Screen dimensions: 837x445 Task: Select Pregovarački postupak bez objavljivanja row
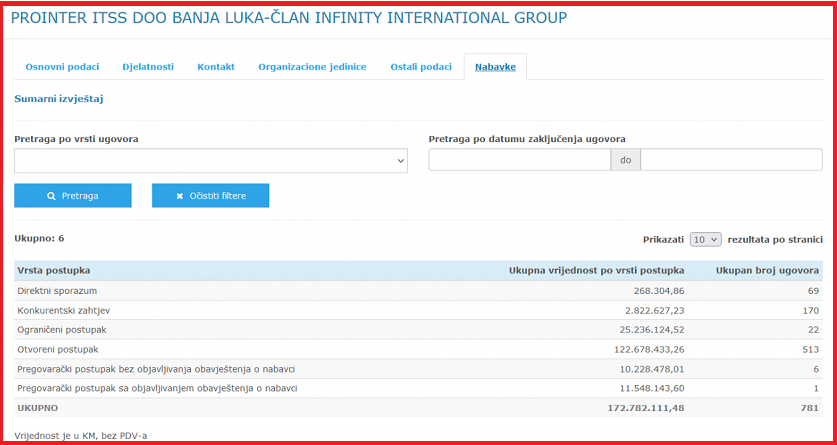418,369
